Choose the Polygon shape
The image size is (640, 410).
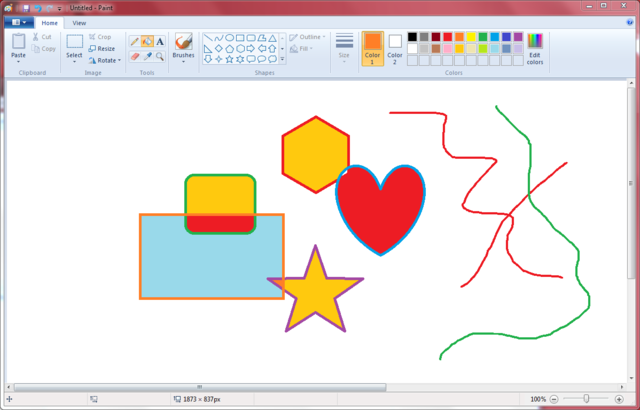(x=262, y=38)
